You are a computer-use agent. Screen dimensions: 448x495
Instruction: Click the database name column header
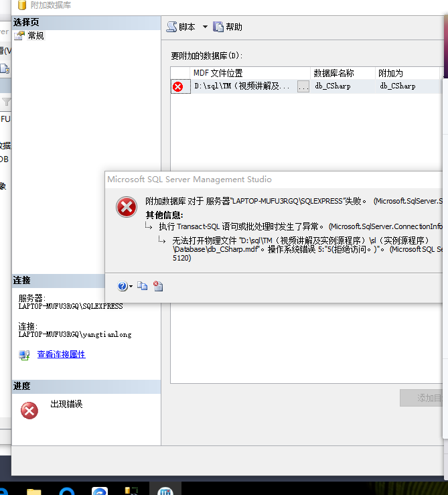(x=343, y=73)
